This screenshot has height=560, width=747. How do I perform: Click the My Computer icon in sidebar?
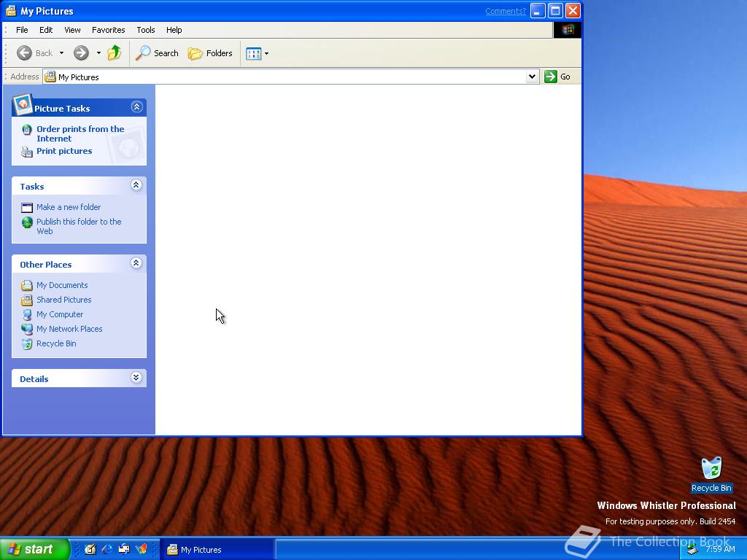tap(27, 315)
